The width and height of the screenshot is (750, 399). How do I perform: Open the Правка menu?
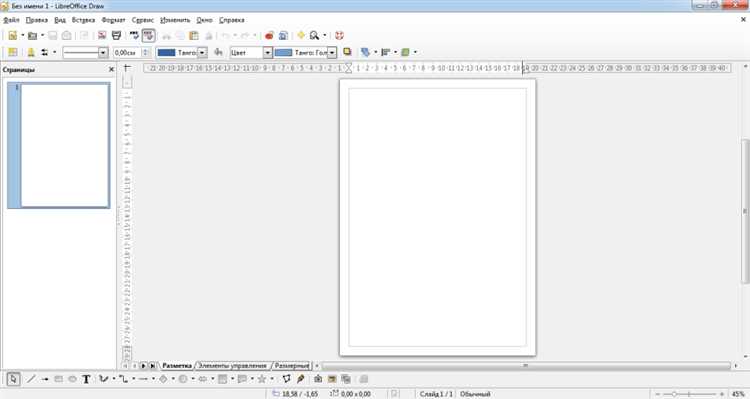tap(36, 20)
